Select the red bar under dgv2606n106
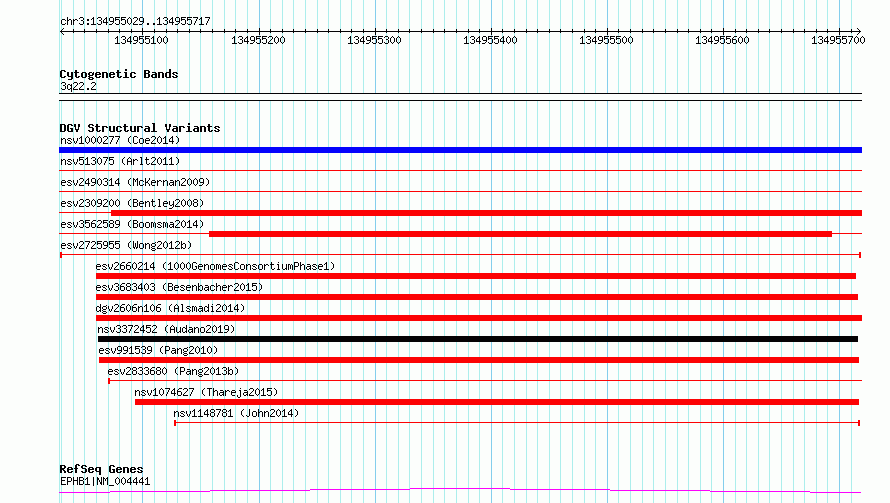890x503 pixels. point(479,318)
